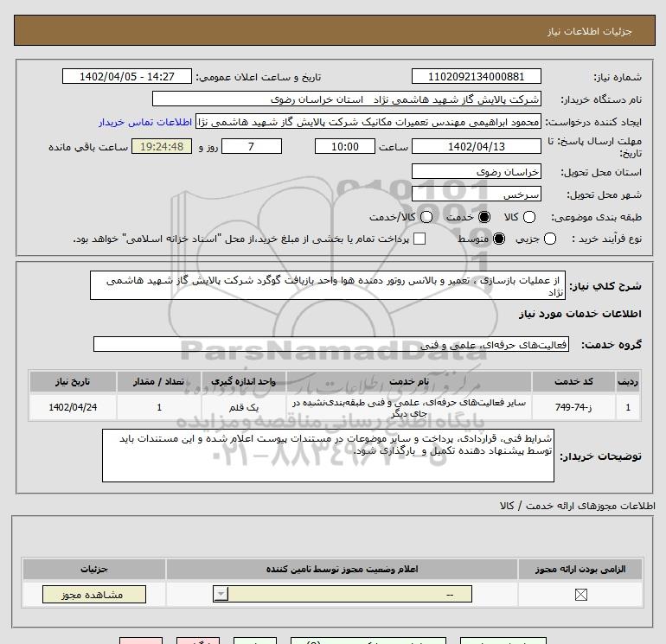The width and height of the screenshot is (666, 644).
Task: Click the واحد اندازه گیری column header
Action: [244, 381]
